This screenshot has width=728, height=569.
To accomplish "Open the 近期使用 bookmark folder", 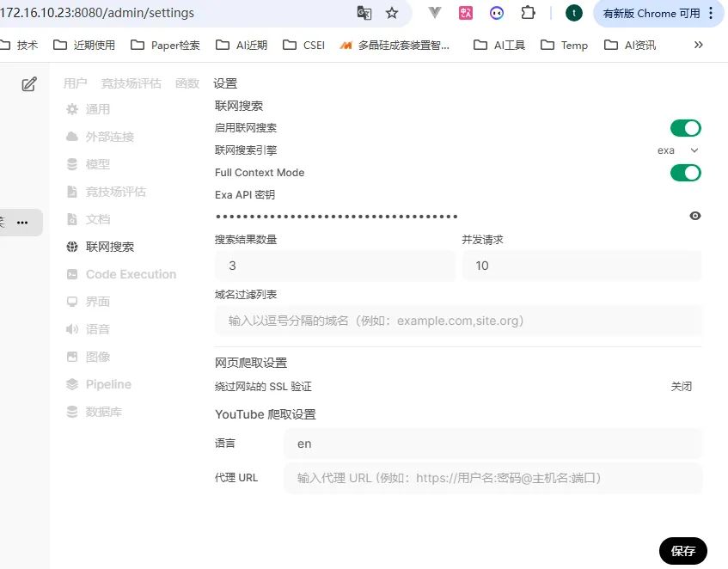I will [x=84, y=45].
